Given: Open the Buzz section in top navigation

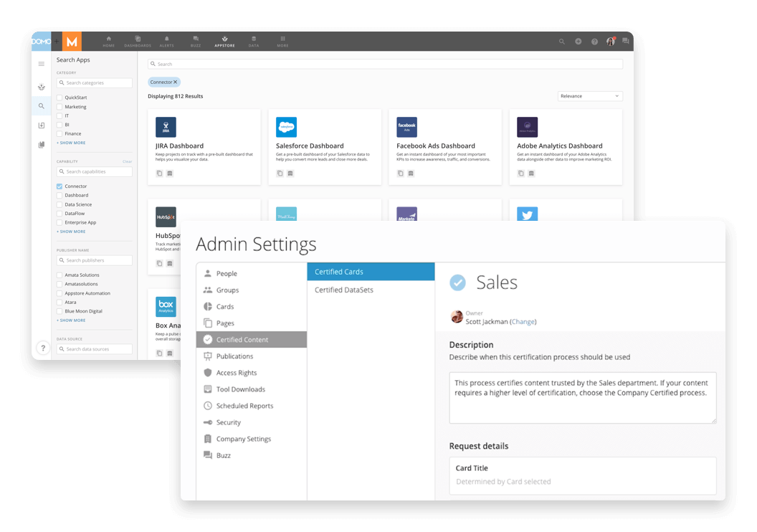Looking at the screenshot, I should [195, 41].
